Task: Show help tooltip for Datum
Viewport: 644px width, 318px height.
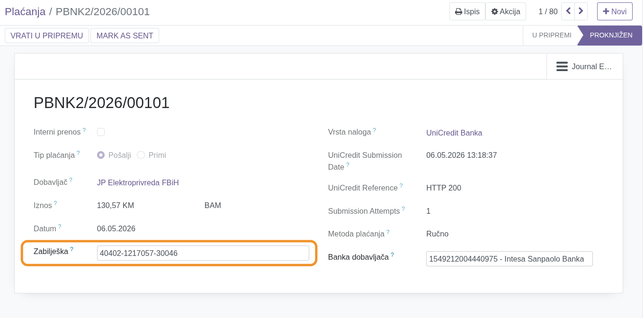Action: click(60, 227)
